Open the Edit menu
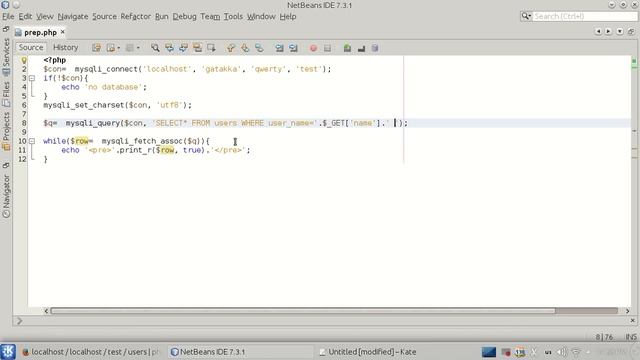The height and width of the screenshot is (360, 640). pyautogui.click(x=25, y=16)
